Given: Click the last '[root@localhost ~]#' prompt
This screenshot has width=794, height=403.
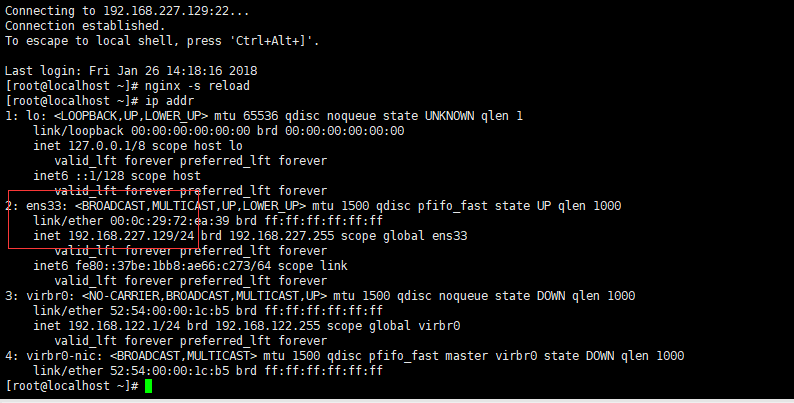Looking at the screenshot, I should click(x=71, y=386).
